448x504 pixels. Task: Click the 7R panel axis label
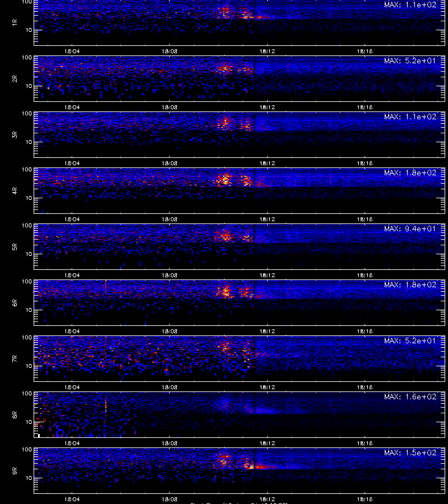pos(15,359)
